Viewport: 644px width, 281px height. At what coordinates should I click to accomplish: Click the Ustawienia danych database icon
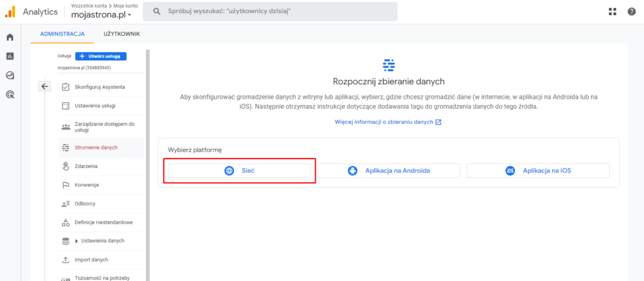click(x=65, y=241)
